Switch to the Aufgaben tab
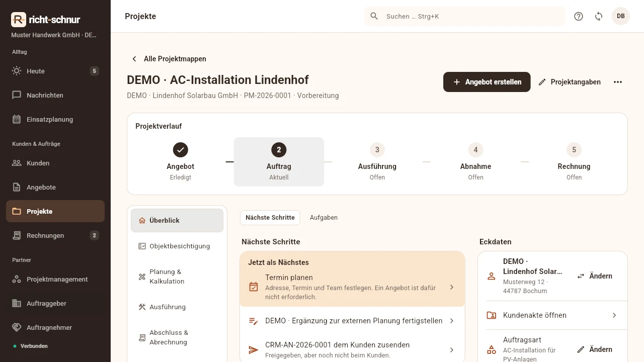Screen dimensions: 644x362 (x=324, y=218)
